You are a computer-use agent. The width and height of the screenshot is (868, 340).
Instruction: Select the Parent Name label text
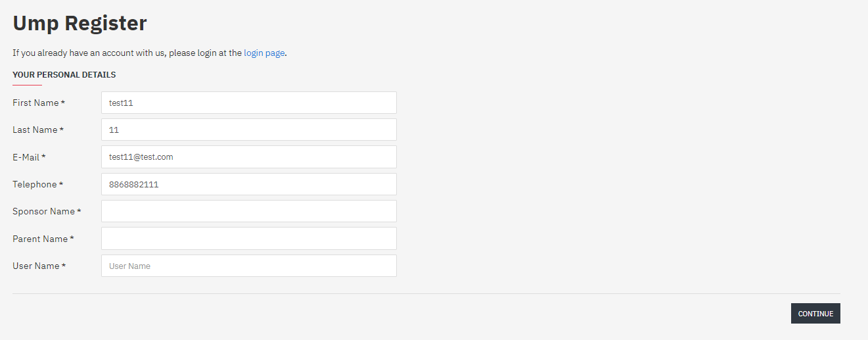click(x=40, y=239)
